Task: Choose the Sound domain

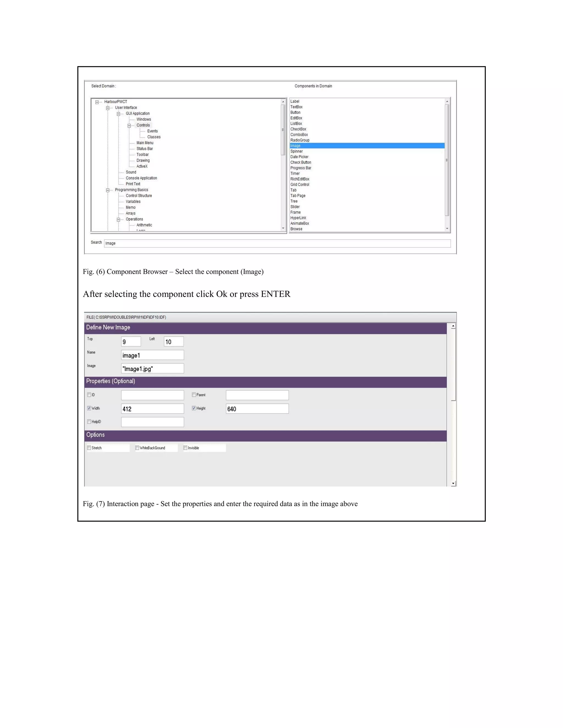Action: tap(131, 172)
